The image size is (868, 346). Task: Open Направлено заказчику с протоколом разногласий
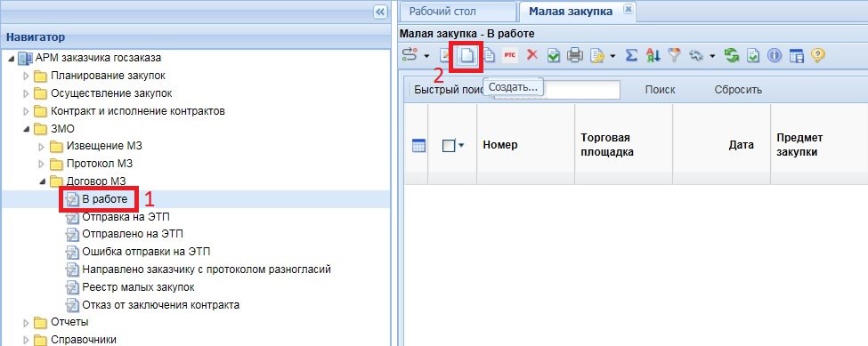pyautogui.click(x=207, y=270)
